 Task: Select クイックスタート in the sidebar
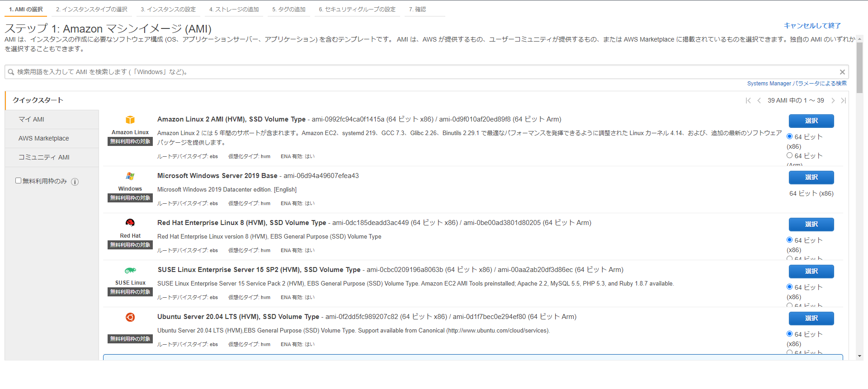(52, 100)
